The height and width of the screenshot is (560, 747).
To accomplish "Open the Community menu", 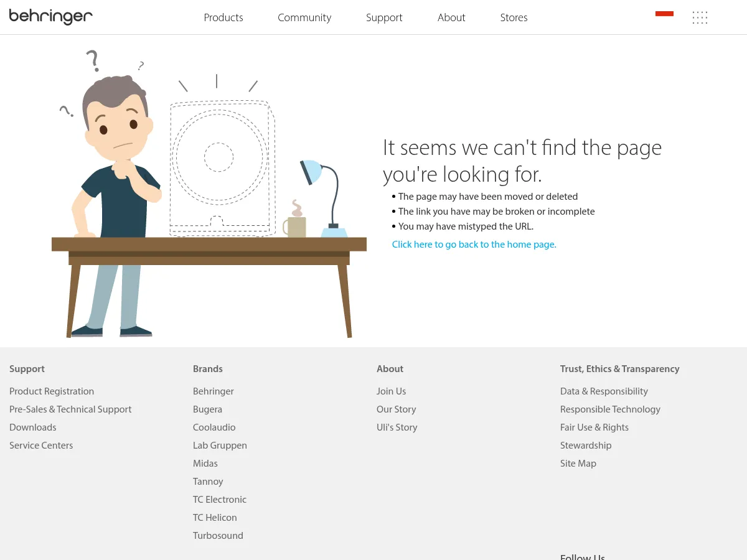I will coord(304,17).
